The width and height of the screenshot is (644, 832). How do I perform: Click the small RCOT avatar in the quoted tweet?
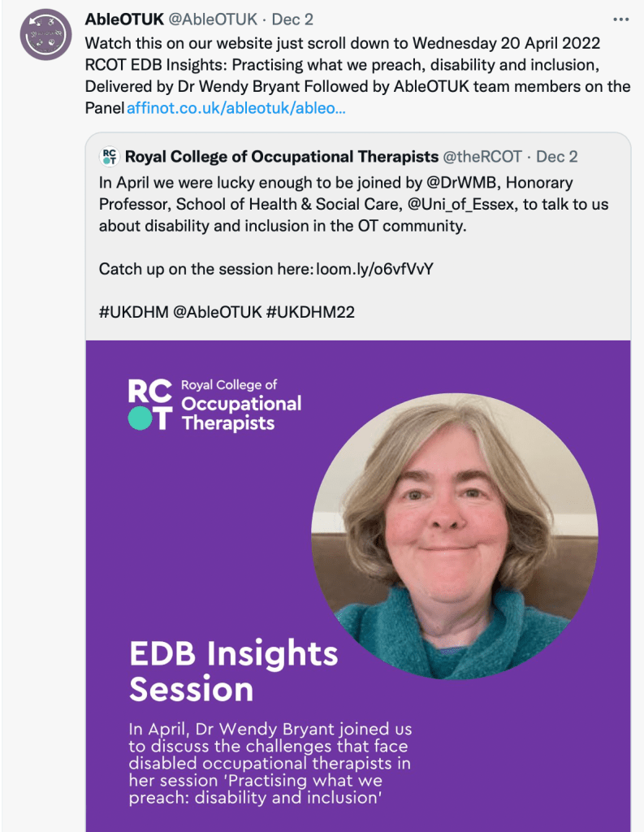[109, 157]
